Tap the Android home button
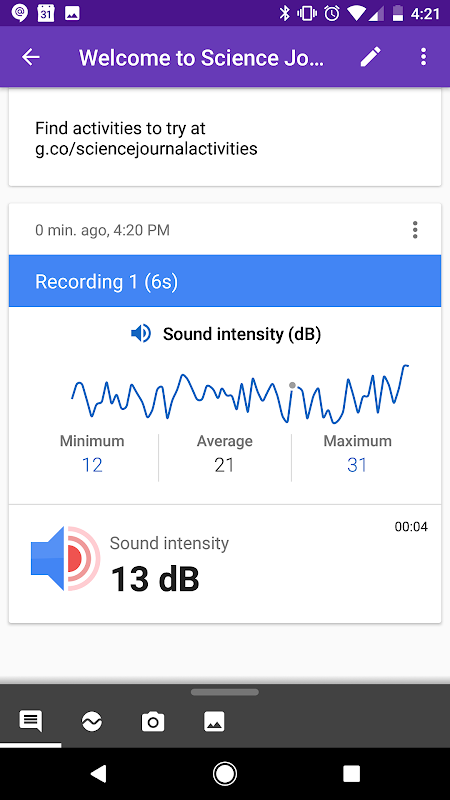 [x=224, y=774]
